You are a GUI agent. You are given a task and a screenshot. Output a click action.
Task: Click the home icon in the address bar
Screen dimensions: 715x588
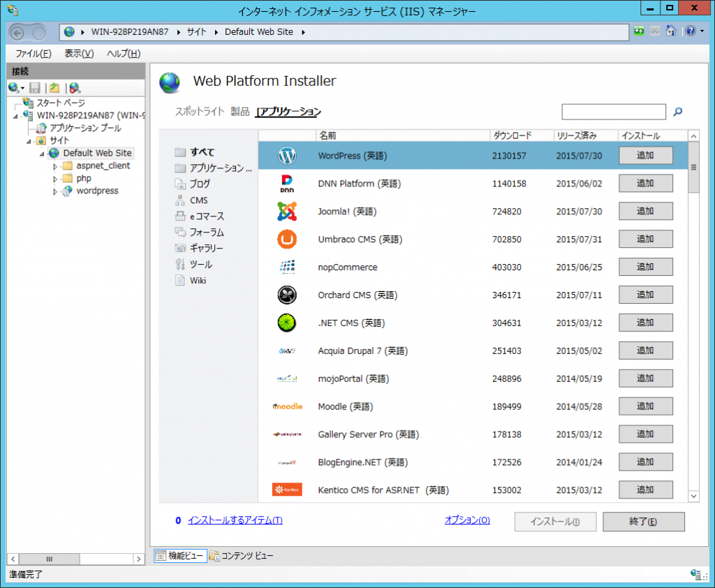pos(672,31)
